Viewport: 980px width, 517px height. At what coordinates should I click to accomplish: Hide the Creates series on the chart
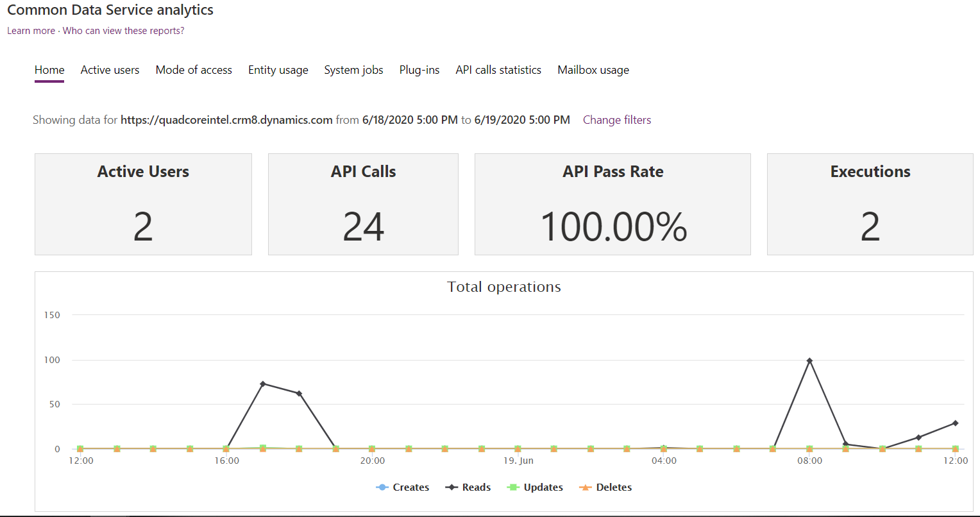(403, 487)
